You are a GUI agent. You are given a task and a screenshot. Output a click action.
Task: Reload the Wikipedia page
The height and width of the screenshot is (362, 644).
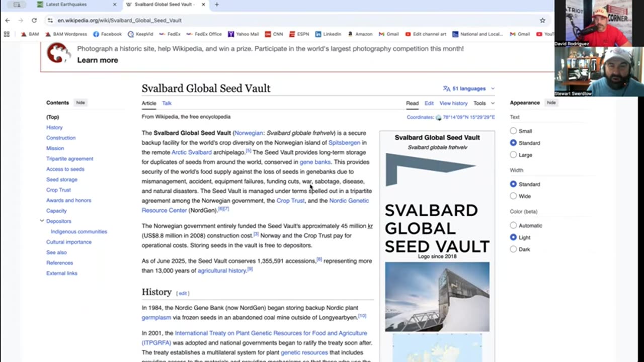click(34, 21)
